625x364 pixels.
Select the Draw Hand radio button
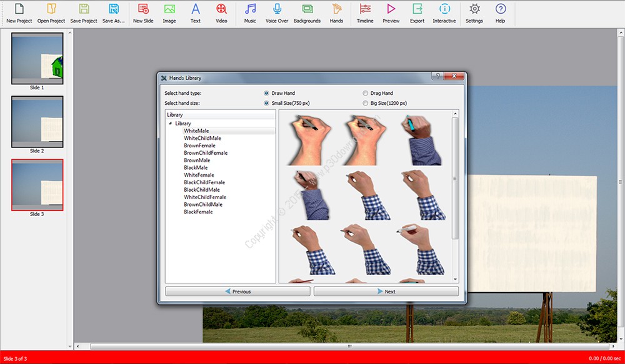[x=267, y=94]
